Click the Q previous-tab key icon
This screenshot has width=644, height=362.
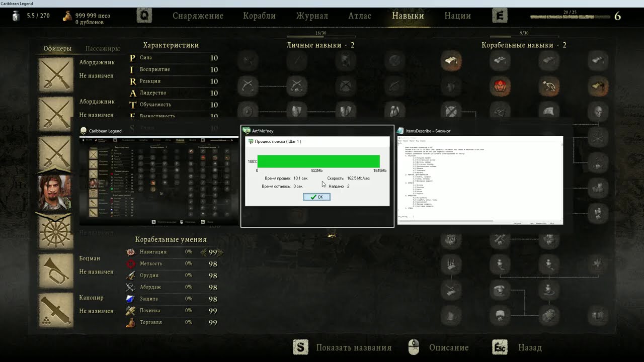(144, 16)
